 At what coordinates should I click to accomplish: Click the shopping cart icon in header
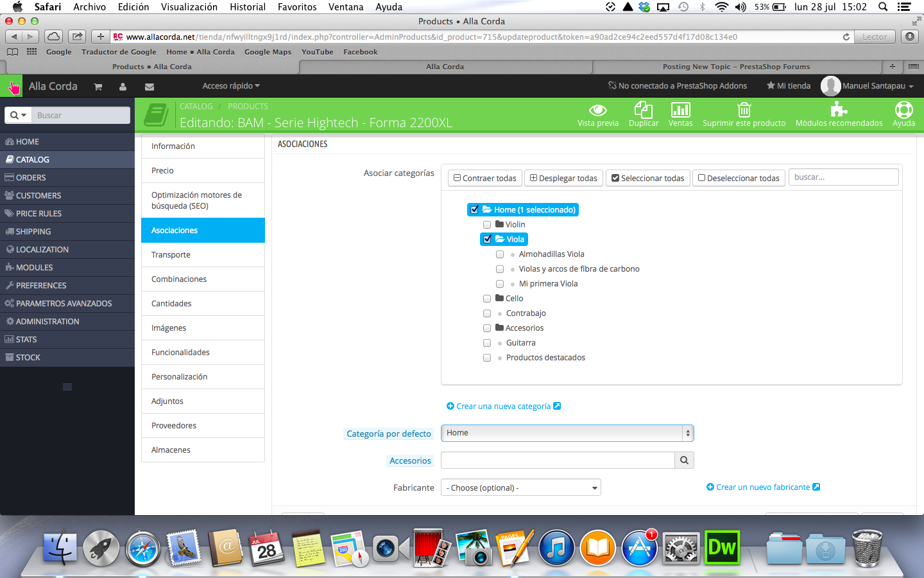pos(98,87)
